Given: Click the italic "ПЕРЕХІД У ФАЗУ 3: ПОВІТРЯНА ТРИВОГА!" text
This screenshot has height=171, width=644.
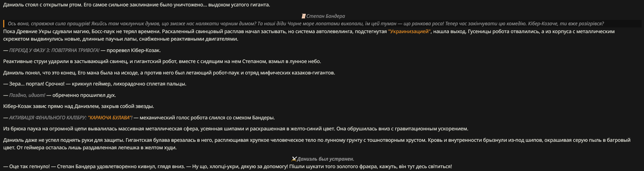Looking at the screenshot, I should 54,50.
